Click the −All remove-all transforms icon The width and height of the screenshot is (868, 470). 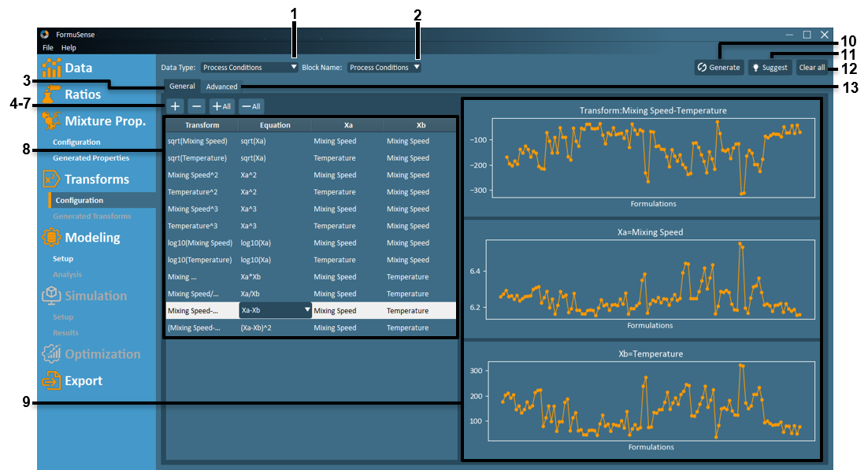click(x=250, y=105)
